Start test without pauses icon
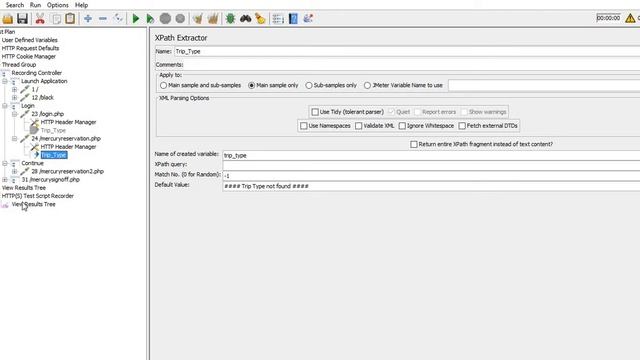The height and width of the screenshot is (360, 640). (150, 18)
